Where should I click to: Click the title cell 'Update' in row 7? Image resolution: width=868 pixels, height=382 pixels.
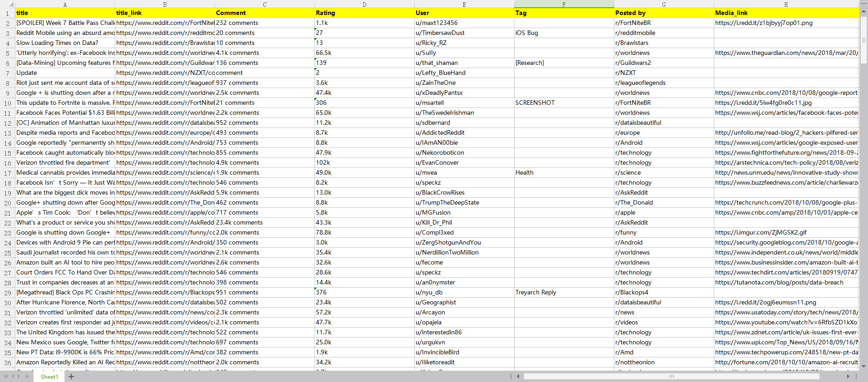point(65,73)
